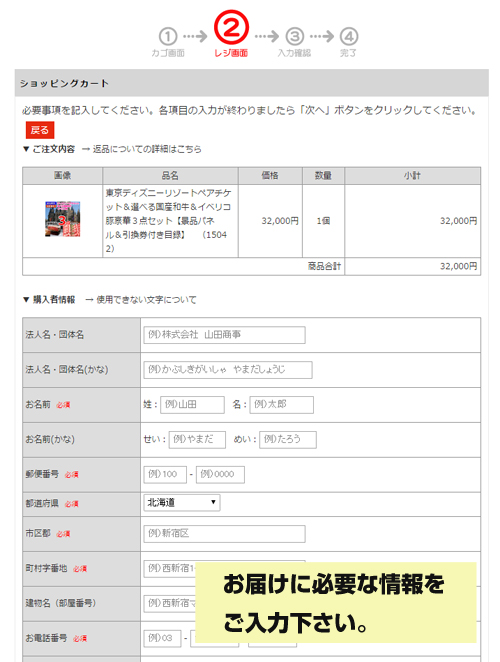Click the 品名 column header
The width and height of the screenshot is (500, 662).
click(x=170, y=176)
